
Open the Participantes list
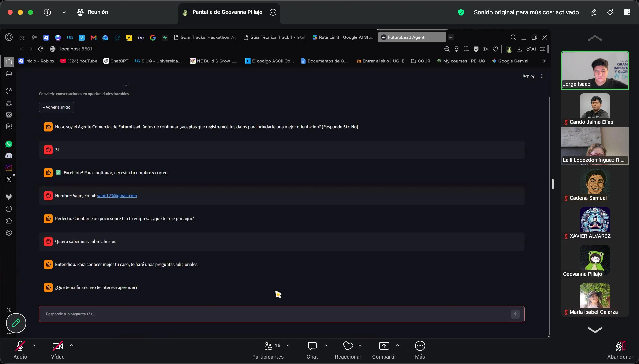pyautogui.click(x=268, y=346)
